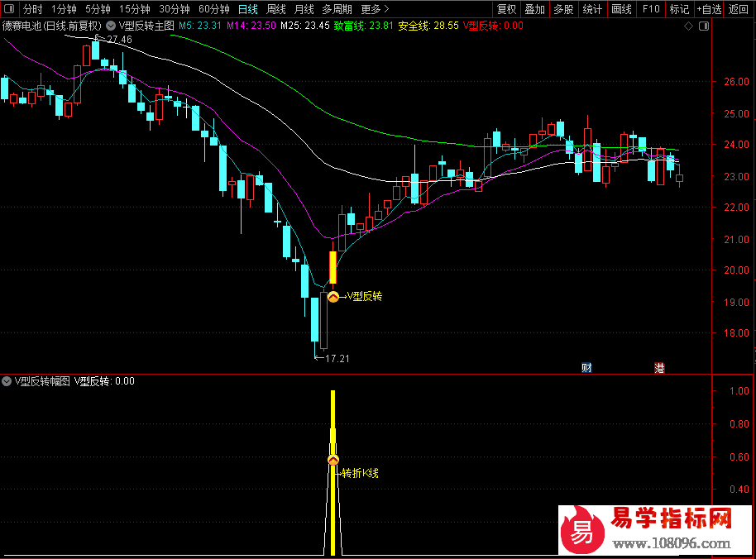
Task: Switch to the 60分钟 period tab
Action: tap(213, 10)
